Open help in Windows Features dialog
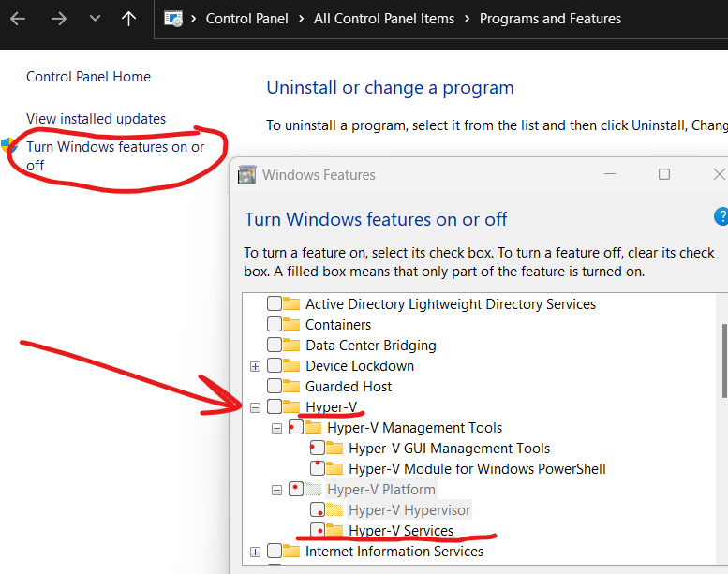 tap(721, 216)
